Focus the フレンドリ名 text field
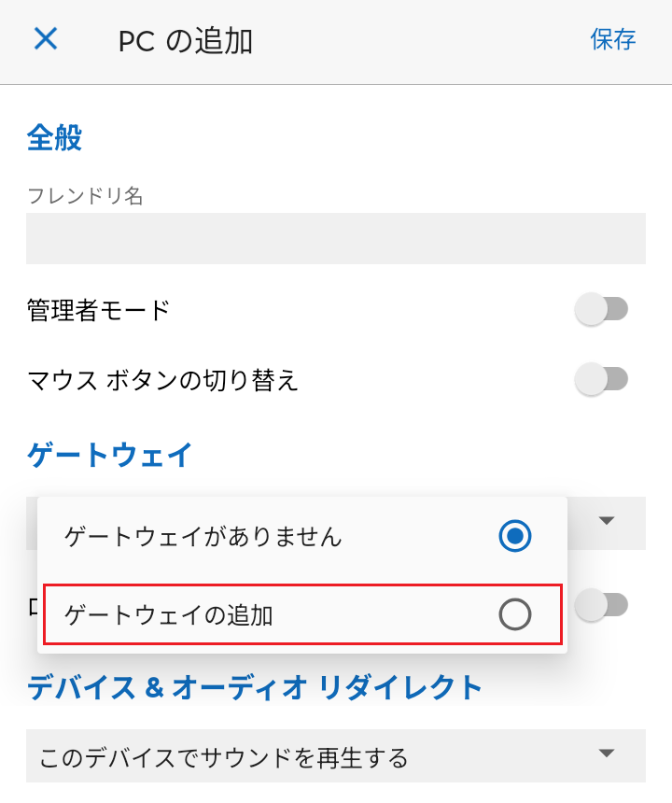The width and height of the screenshot is (672, 803). point(336,239)
